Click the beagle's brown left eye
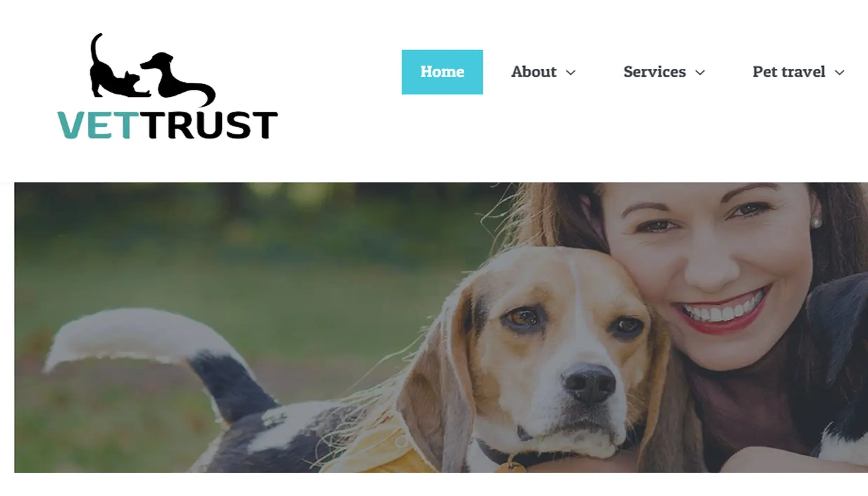 tap(522, 318)
